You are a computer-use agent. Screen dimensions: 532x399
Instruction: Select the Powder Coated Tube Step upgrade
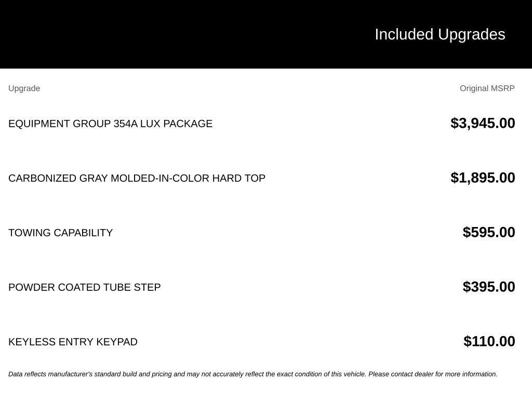click(x=85, y=287)
